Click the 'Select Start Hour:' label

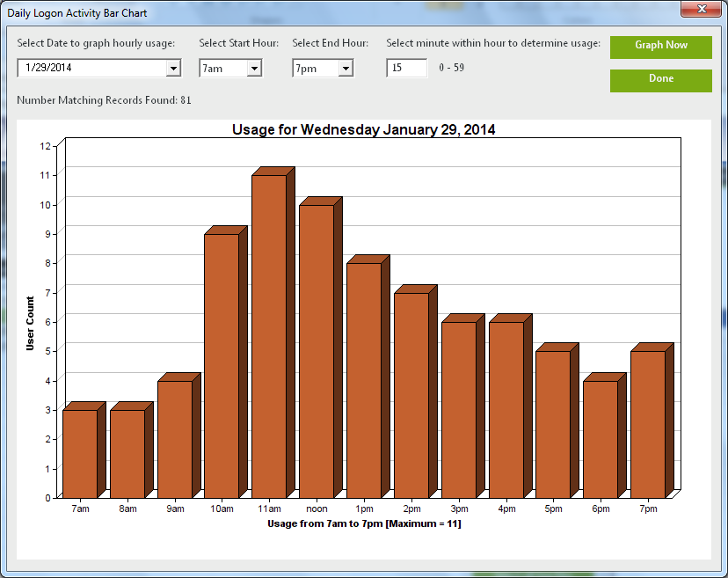[x=238, y=43]
